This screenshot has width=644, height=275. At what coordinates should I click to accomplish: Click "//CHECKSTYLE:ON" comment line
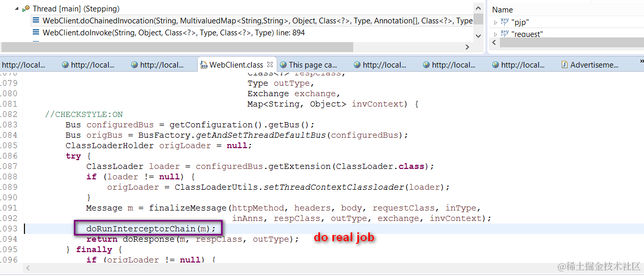(x=84, y=114)
